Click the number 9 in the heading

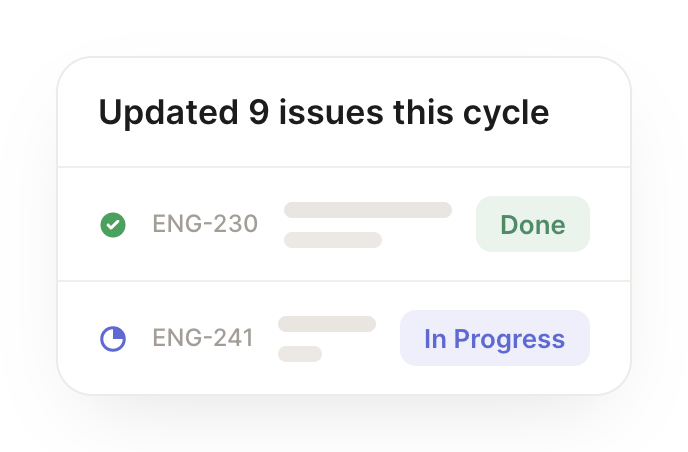click(x=259, y=112)
